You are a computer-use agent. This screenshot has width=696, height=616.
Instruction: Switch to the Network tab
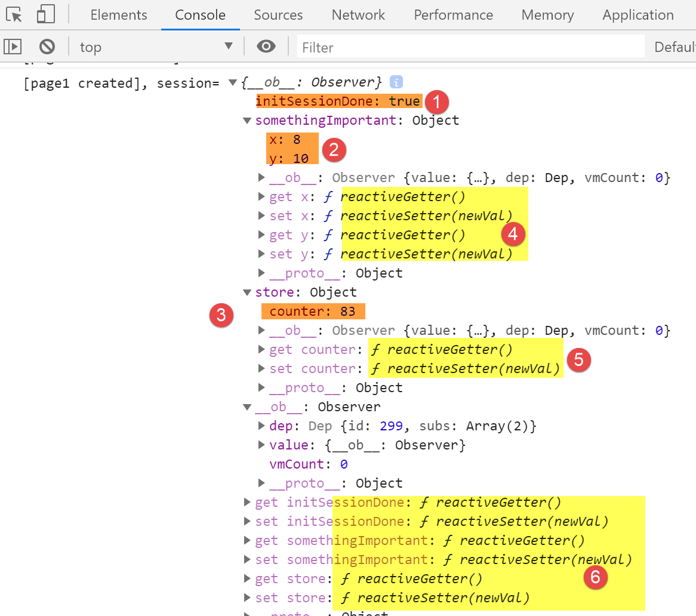358,15
